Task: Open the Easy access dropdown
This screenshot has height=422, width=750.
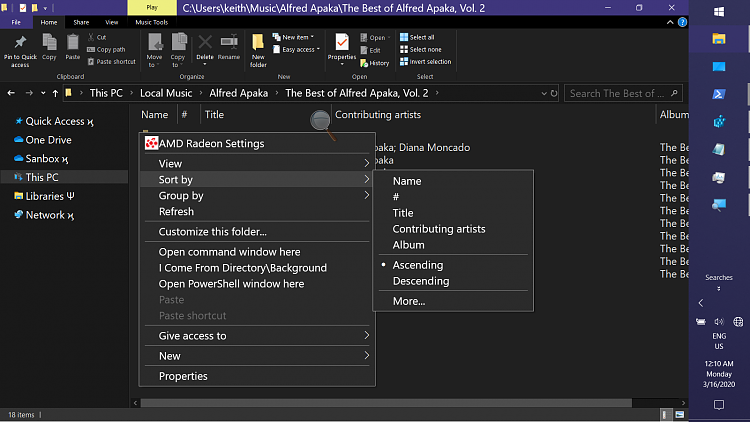Action: pyautogui.click(x=296, y=49)
